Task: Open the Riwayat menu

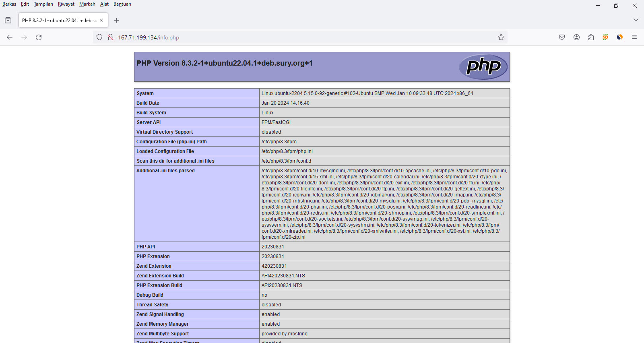Action: coord(66,4)
